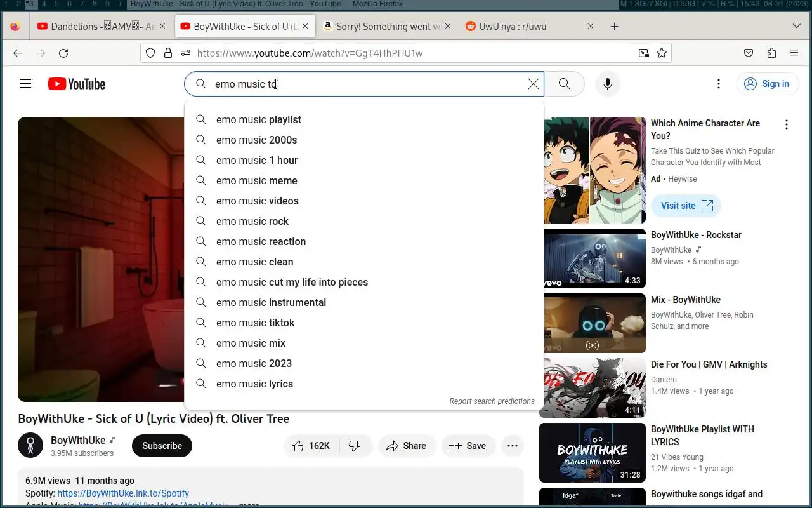Click the Firefox View pinned icon
Image resolution: width=812 pixels, height=508 pixels.
(x=15, y=27)
